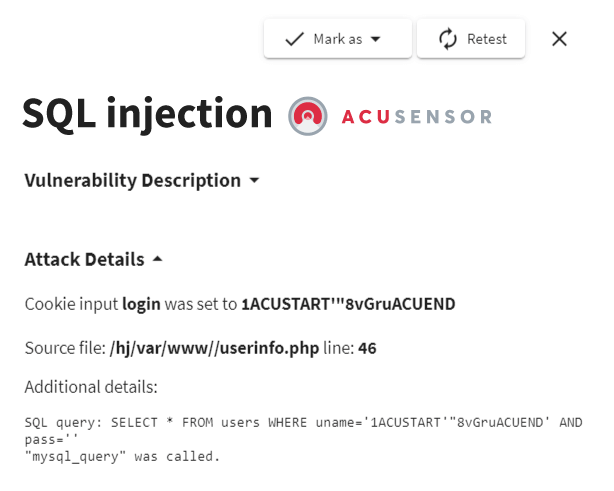This screenshot has height=491, width=614.
Task: Expand the Vulnerability Description caret
Action: 254,181
